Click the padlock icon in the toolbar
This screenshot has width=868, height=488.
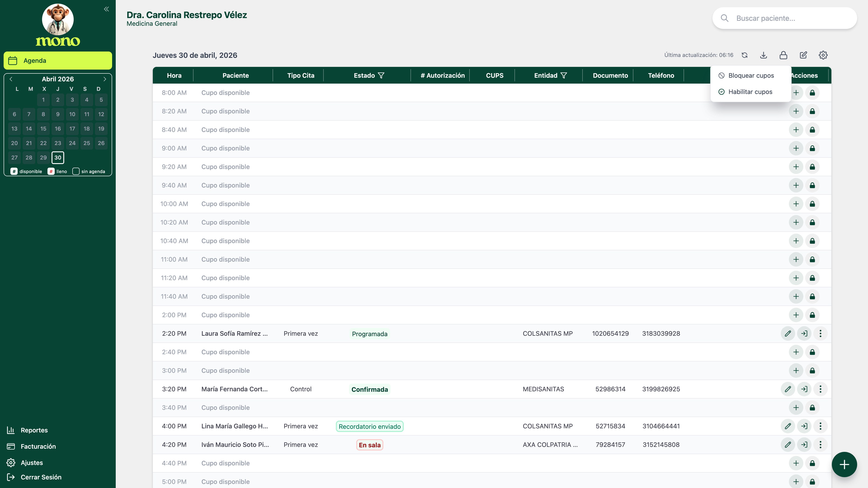click(x=783, y=55)
